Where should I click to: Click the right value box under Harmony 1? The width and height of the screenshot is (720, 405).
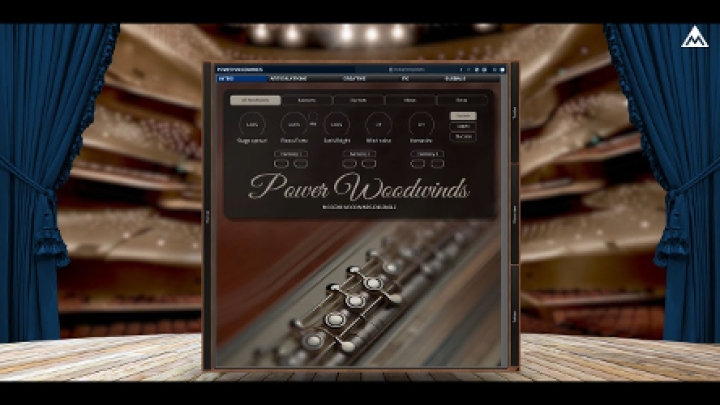(x=301, y=163)
